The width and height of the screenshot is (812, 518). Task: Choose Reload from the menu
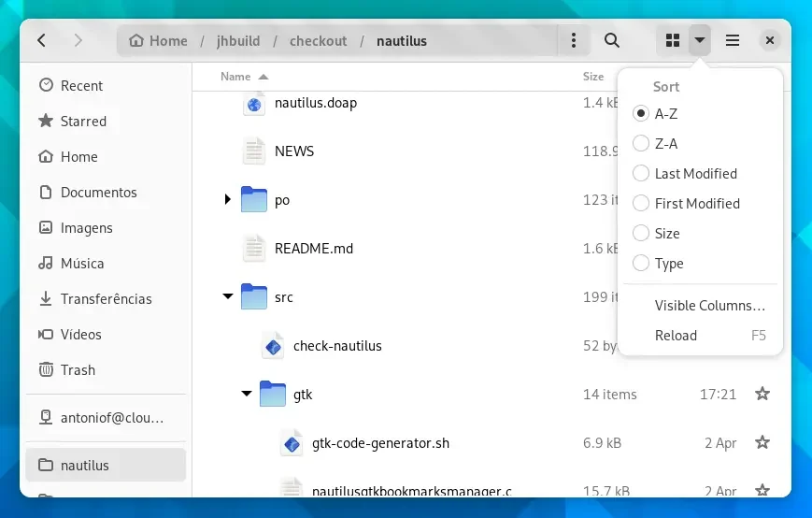[x=701, y=336]
